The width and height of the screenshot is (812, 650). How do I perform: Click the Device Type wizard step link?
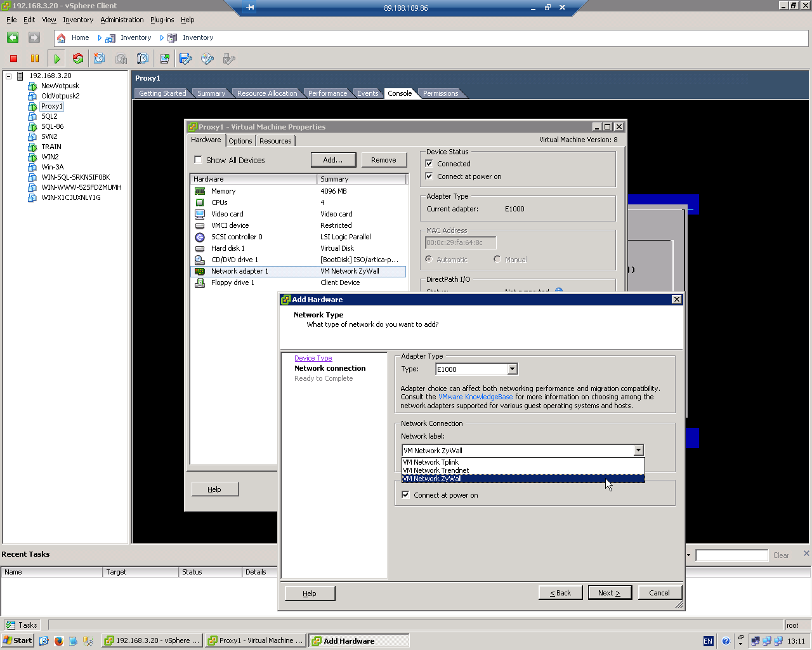coord(313,358)
